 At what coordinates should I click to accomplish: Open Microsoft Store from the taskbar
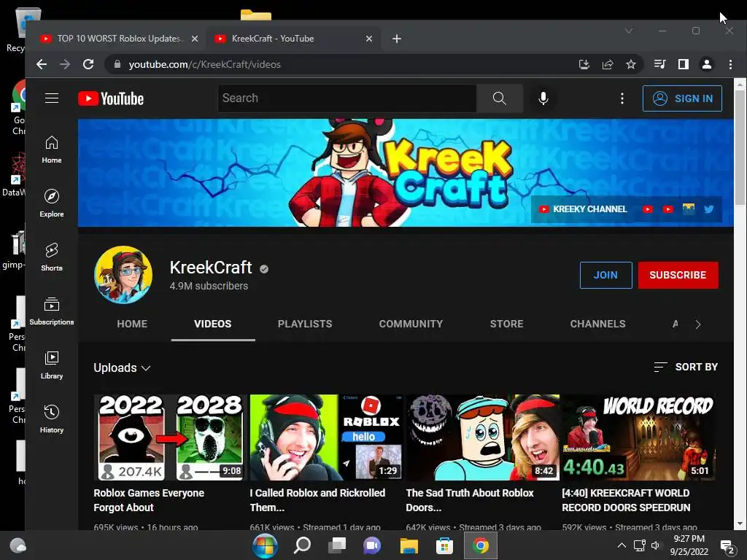(x=444, y=545)
